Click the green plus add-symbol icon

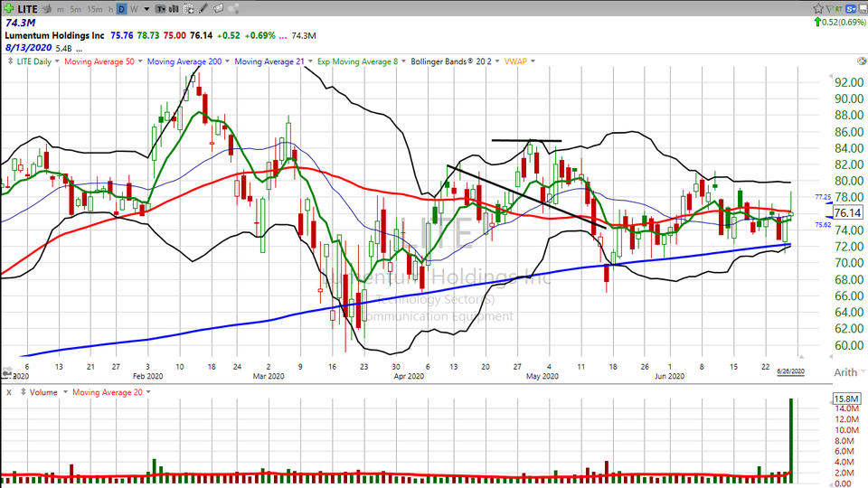tap(9, 9)
